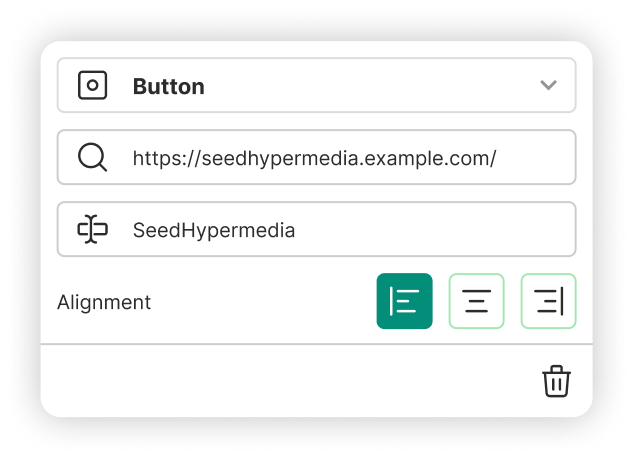Image resolution: width=633 pixels, height=457 pixels.
Task: Click the magnifier search icon
Action: click(x=92, y=158)
